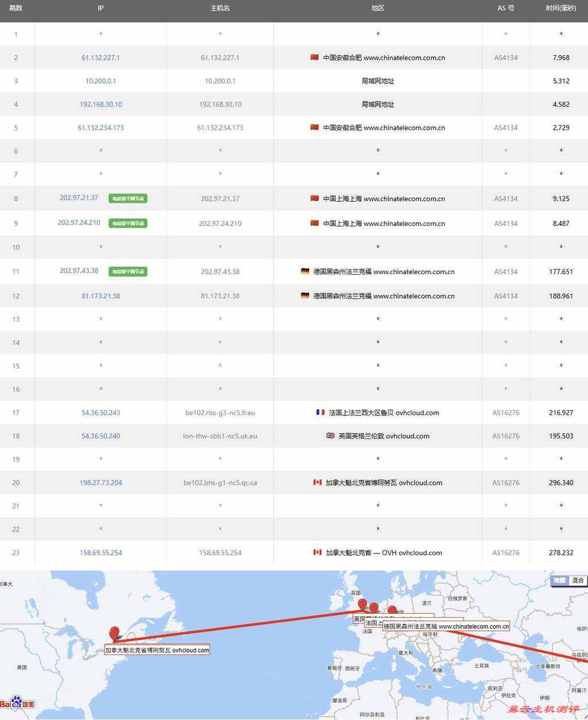Screen dimensions: 588x720
Task: Open IP link 192.168.30.10
Action: point(100,105)
